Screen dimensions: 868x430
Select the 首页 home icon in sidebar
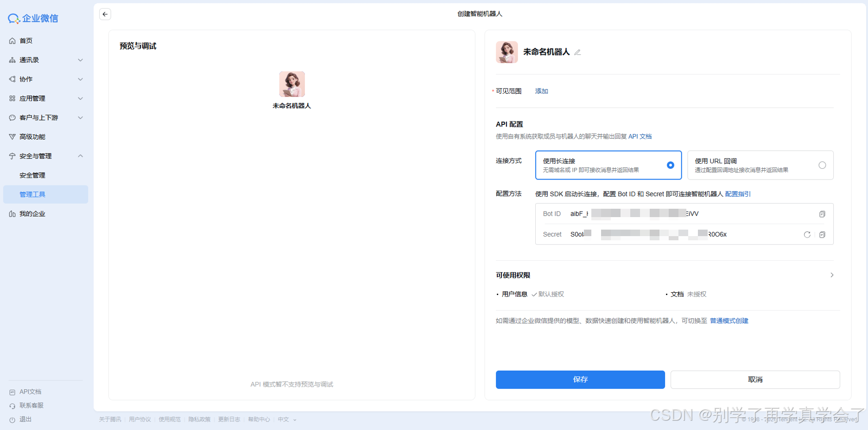pos(13,41)
